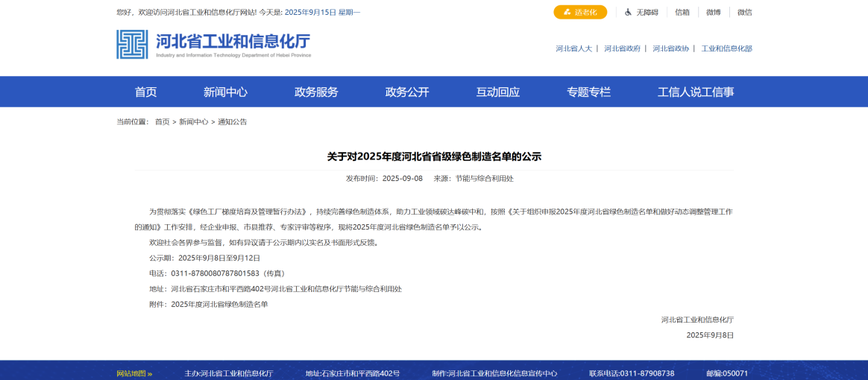The height and width of the screenshot is (380, 868).
Task: Open the 新闻中心 navigation menu
Action: click(225, 92)
